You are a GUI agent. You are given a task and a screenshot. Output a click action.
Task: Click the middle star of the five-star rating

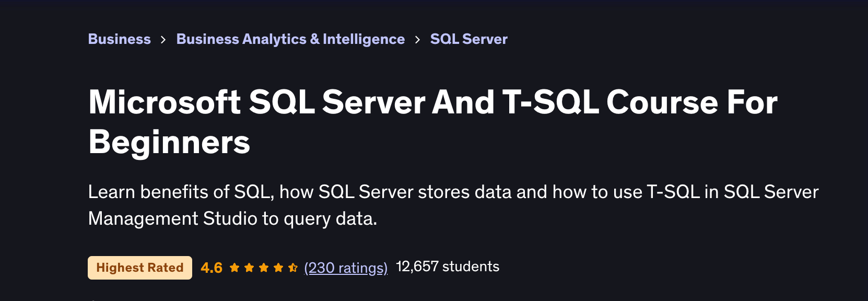(264, 267)
